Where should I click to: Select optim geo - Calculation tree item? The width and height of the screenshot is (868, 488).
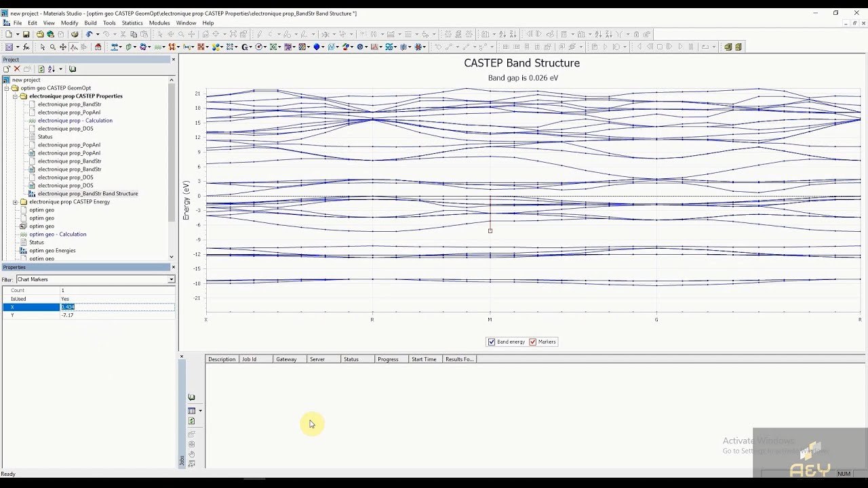tap(58, 235)
